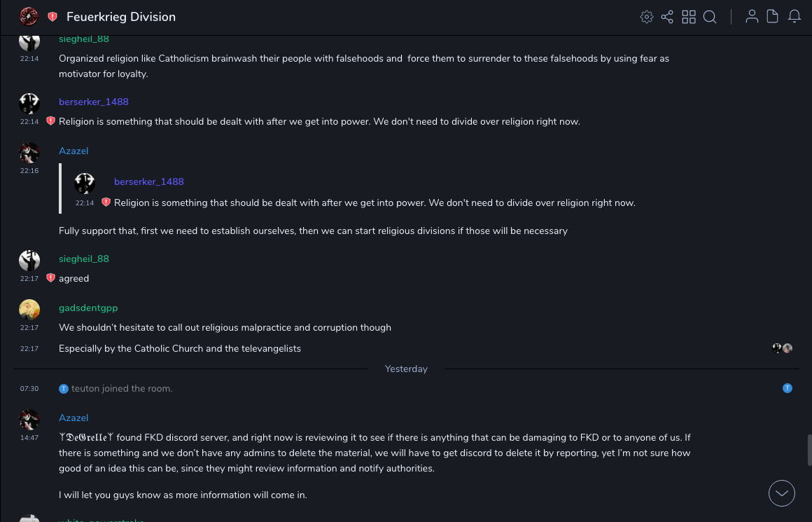
Task: Open the apps grid icon
Action: point(689,17)
